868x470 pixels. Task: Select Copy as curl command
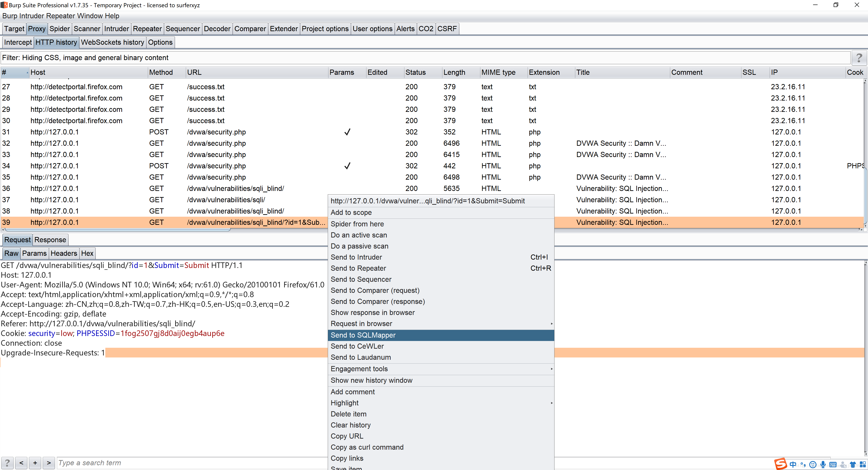pyautogui.click(x=441, y=447)
